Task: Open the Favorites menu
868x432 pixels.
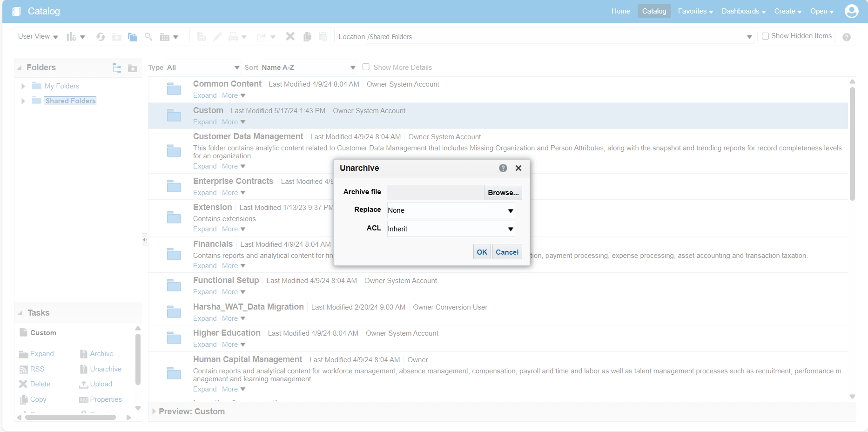Action: point(695,11)
